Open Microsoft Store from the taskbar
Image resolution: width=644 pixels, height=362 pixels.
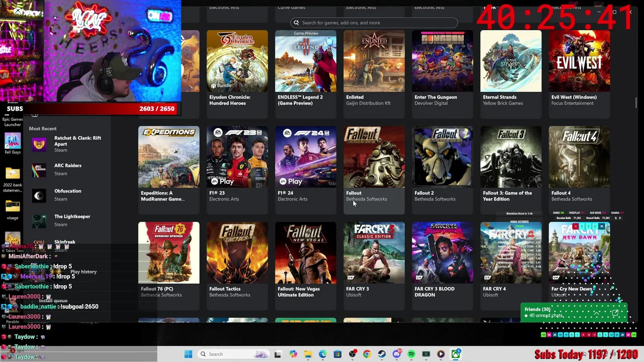(x=338, y=354)
